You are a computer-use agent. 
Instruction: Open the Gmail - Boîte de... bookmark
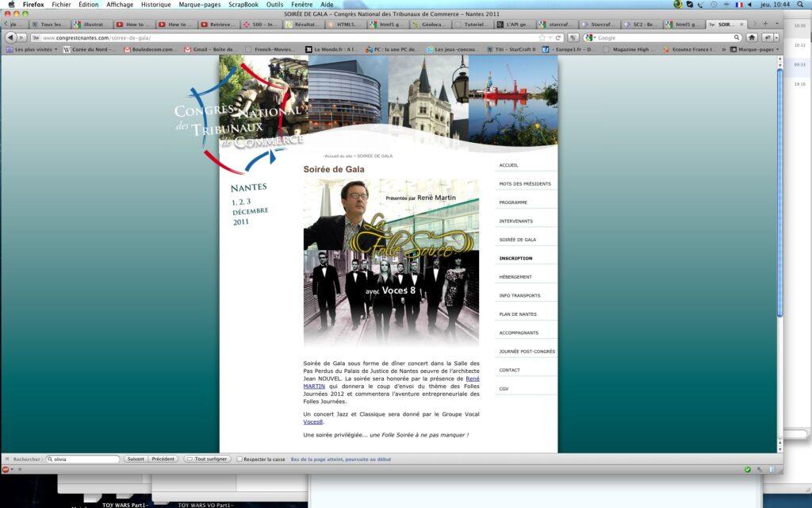pos(209,50)
